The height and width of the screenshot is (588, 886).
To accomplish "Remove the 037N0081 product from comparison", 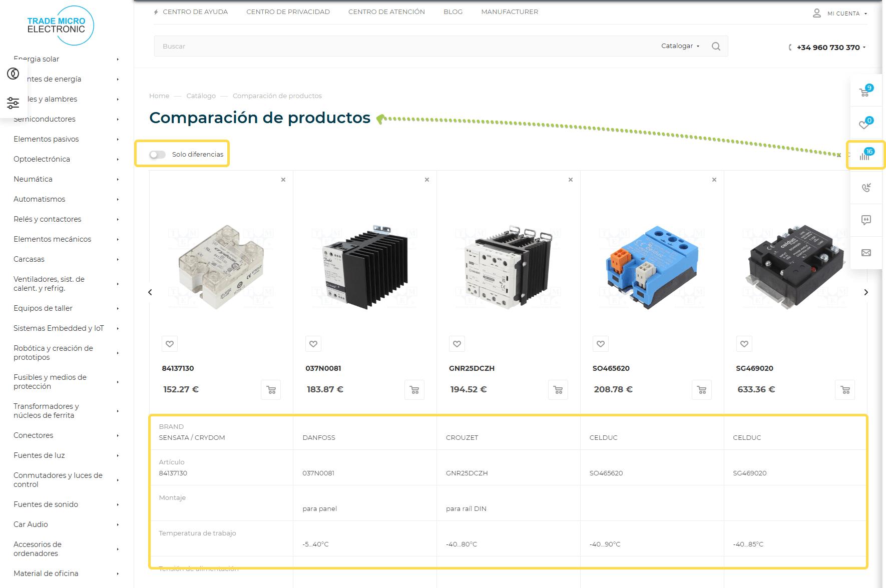I will [427, 180].
